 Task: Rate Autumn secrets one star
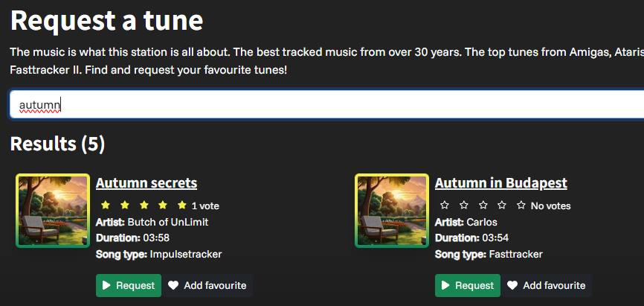tap(106, 205)
